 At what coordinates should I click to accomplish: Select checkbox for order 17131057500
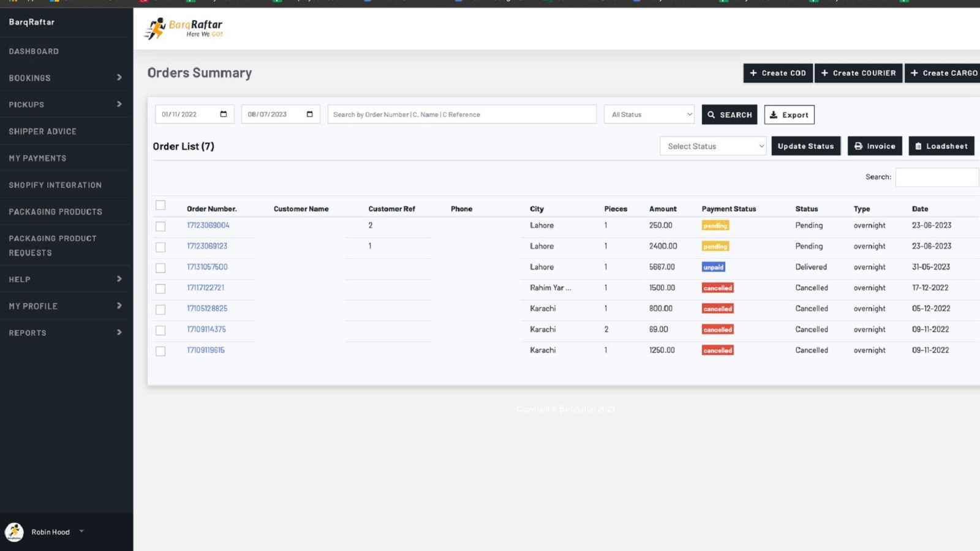tap(160, 268)
